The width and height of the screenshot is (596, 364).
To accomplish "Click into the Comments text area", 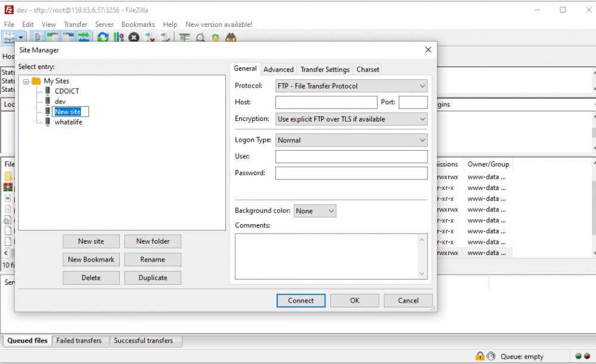I will click(331, 257).
